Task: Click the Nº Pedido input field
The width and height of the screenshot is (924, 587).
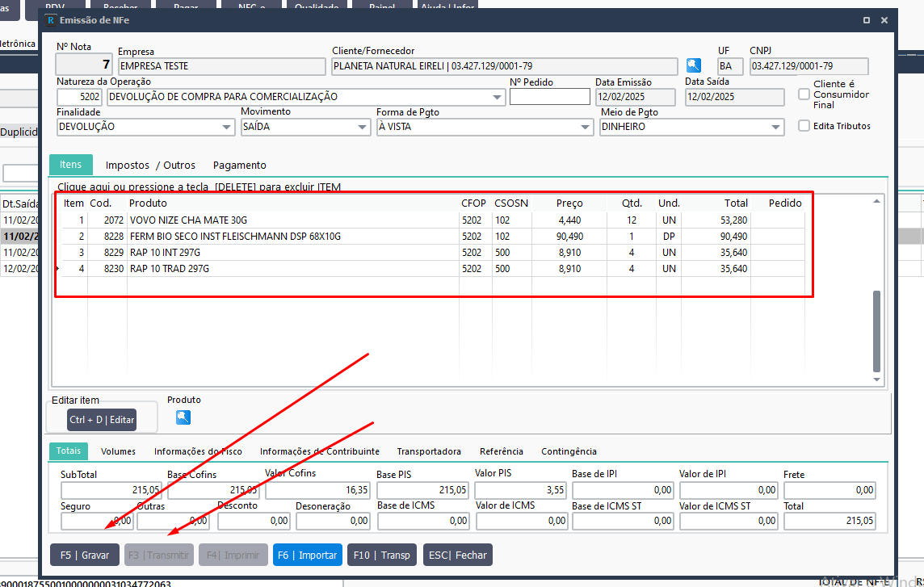Action: point(550,97)
